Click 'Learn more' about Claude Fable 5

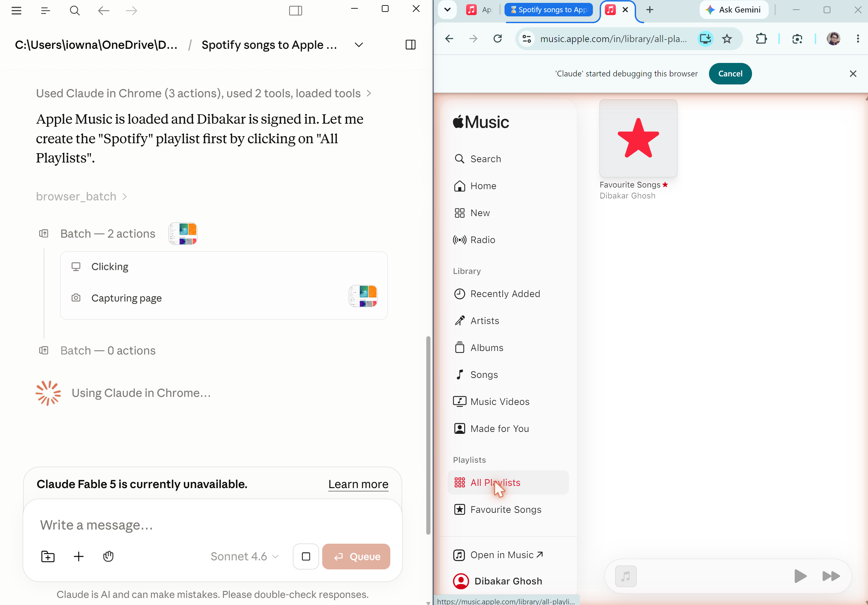pyautogui.click(x=358, y=484)
